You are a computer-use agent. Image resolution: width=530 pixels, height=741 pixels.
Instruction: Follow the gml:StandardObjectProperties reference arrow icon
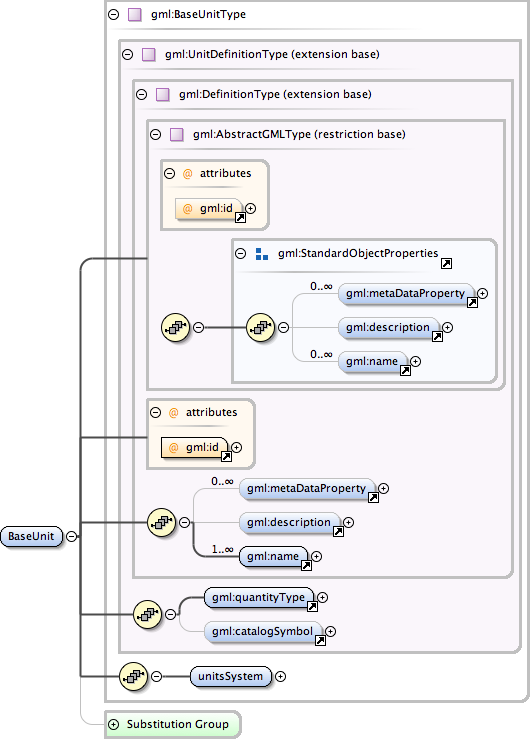pos(446,264)
